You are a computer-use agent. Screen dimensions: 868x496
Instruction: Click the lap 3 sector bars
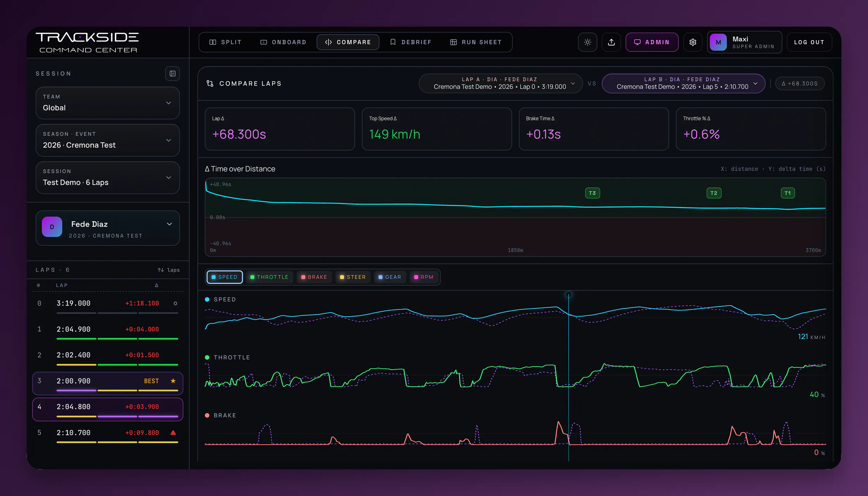tap(117, 390)
